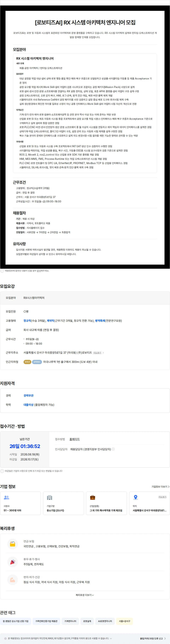Click the info icon in the copyright footer
The height and width of the screenshot is (644, 170).
pos(5,639)
